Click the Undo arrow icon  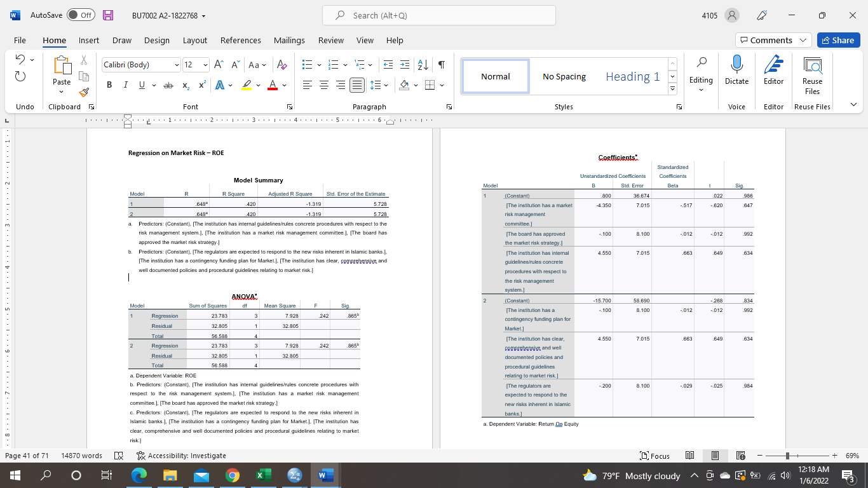coord(20,60)
